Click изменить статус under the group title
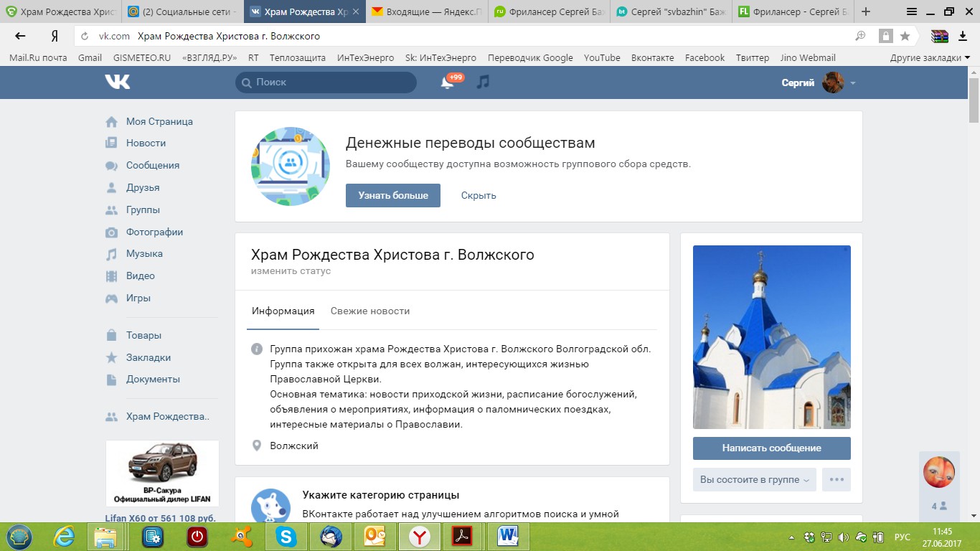The width and height of the screenshot is (980, 551). pyautogui.click(x=291, y=271)
